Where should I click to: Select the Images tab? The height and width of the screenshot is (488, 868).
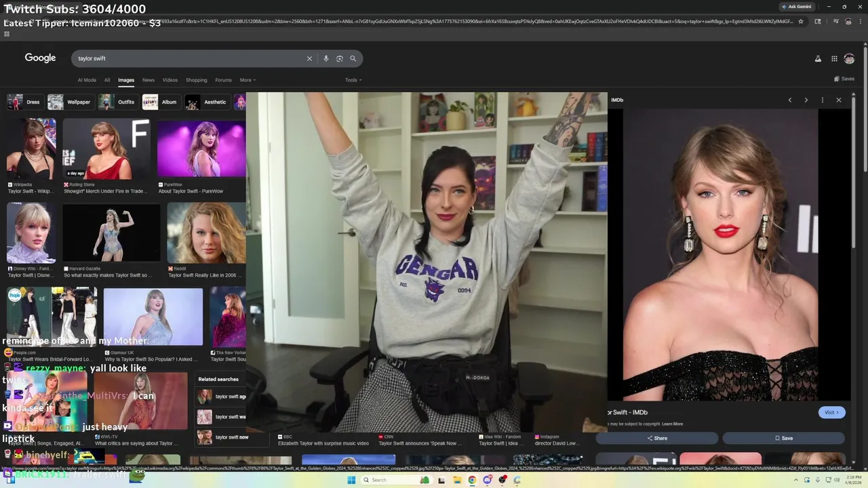point(126,80)
